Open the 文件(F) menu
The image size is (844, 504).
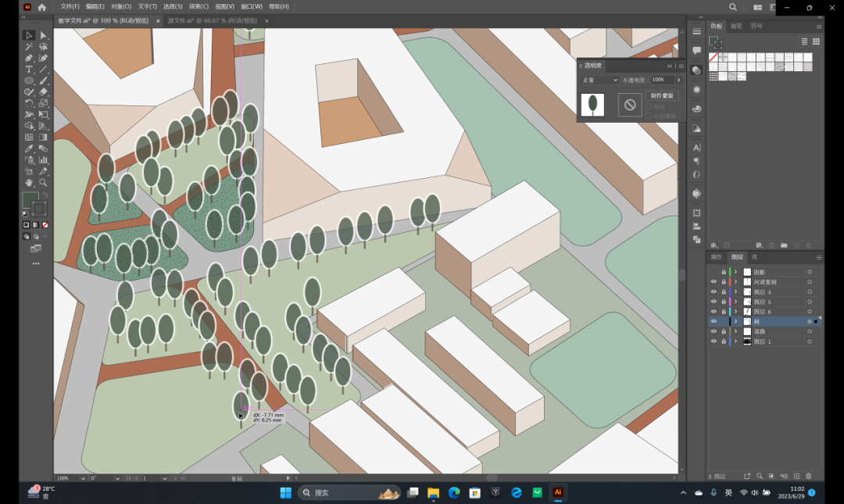[70, 6]
